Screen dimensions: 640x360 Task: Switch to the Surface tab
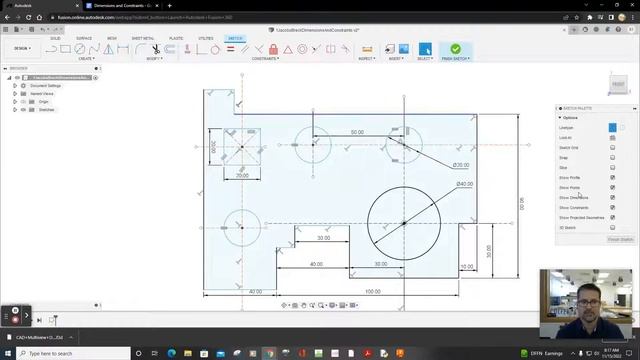click(x=84, y=38)
